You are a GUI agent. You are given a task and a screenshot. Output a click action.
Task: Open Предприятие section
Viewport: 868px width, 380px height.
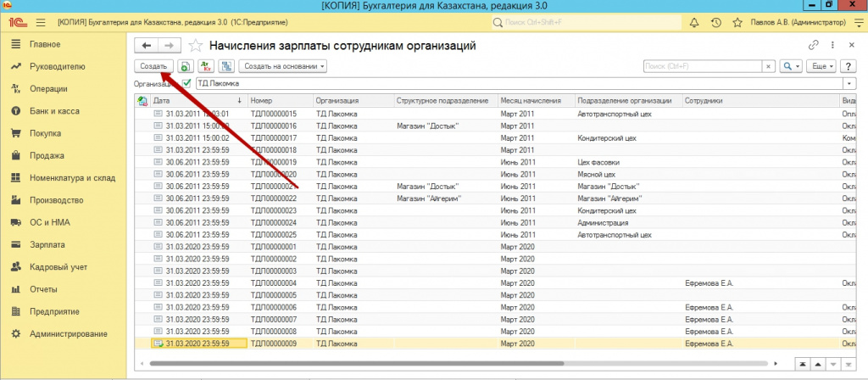pos(55,311)
